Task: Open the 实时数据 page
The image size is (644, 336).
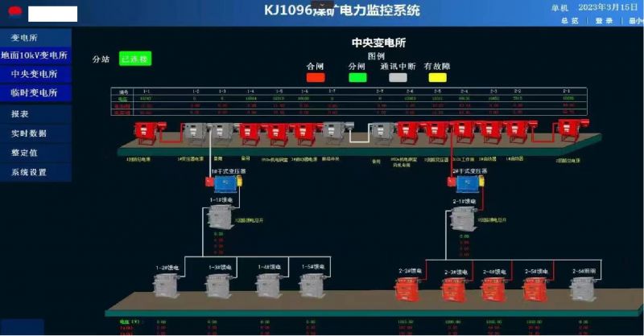Action: pos(29,133)
